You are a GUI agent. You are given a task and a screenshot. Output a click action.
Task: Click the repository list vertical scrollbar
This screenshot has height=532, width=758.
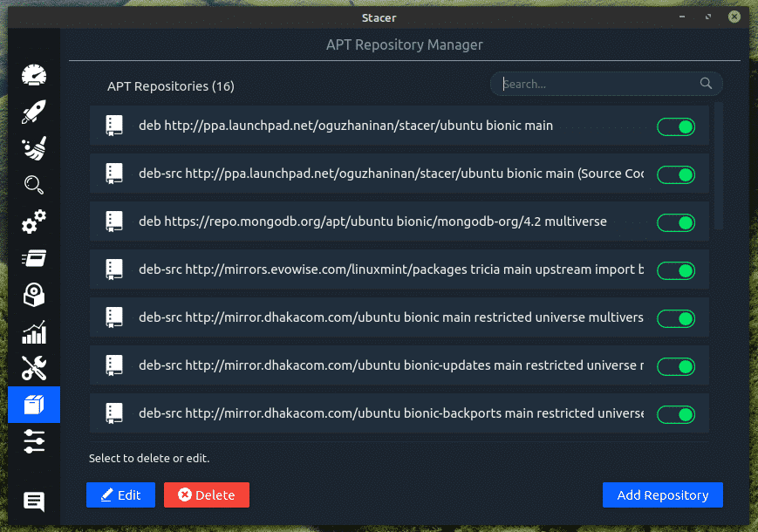[719, 166]
